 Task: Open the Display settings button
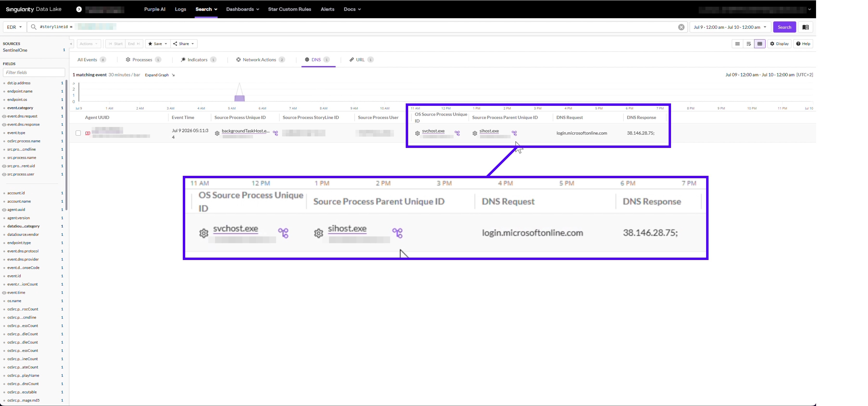coord(779,44)
